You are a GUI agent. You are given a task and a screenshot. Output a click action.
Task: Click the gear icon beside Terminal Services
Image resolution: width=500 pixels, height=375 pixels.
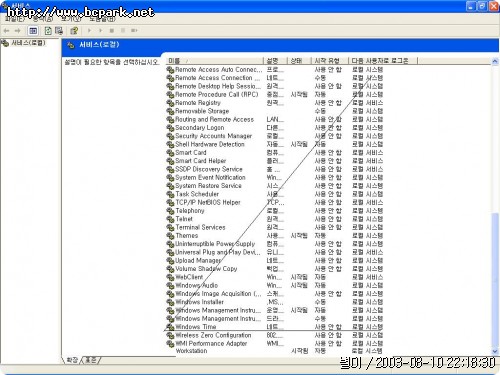170,227
